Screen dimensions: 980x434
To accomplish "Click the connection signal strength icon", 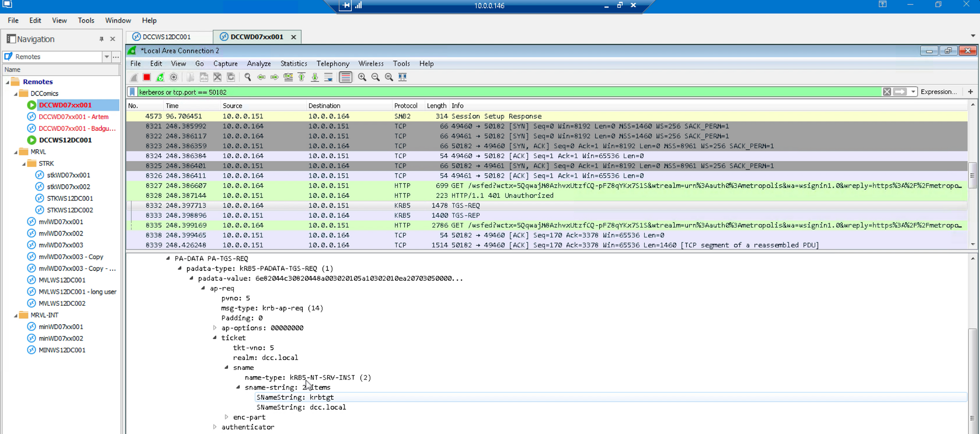I will pyautogui.click(x=359, y=5).
